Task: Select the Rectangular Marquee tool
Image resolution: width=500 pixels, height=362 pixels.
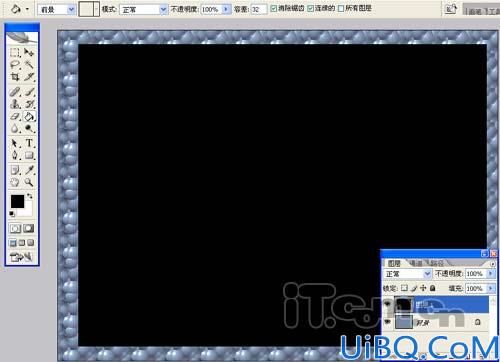Action: coord(15,52)
